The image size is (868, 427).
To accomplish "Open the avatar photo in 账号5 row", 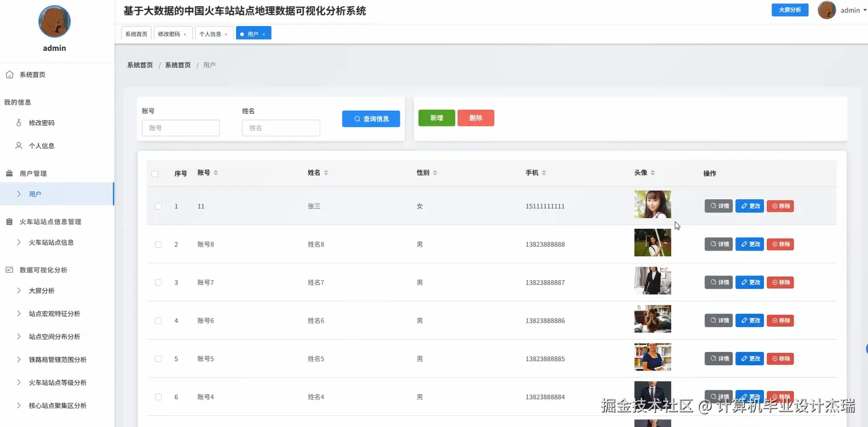I will click(652, 358).
